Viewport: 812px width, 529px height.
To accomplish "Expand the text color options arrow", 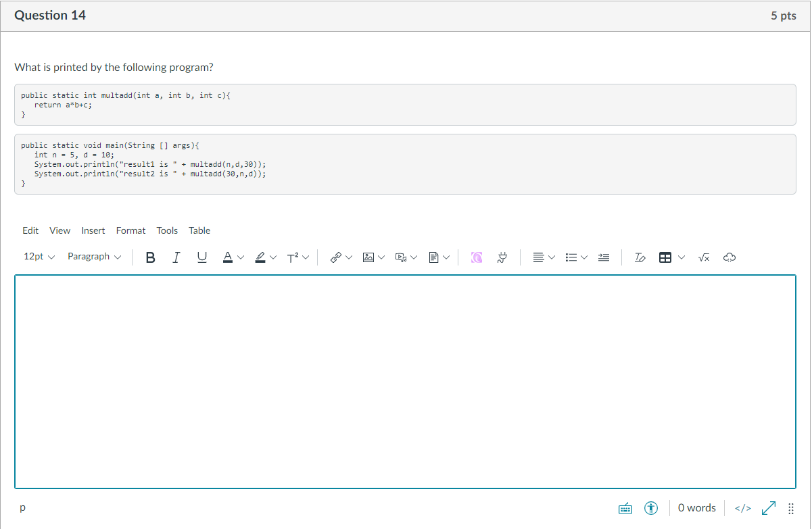I will pyautogui.click(x=240, y=257).
